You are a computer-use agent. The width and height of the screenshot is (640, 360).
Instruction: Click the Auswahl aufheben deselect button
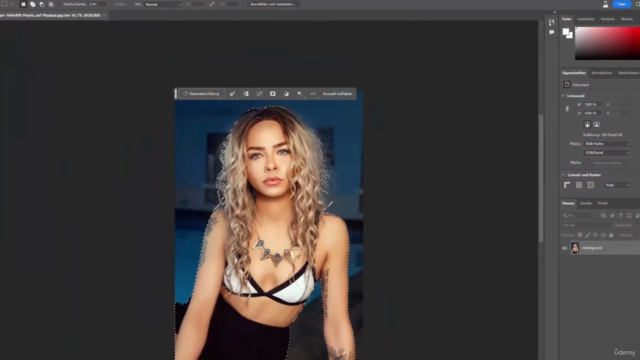337,94
